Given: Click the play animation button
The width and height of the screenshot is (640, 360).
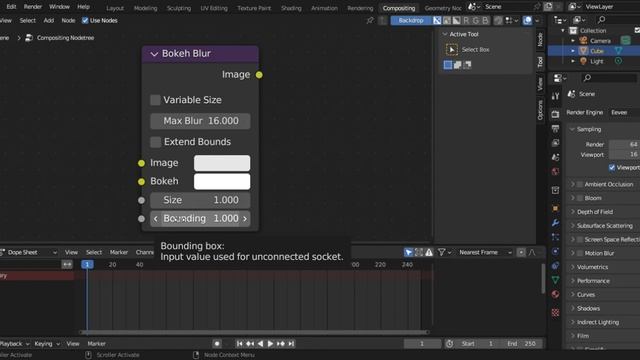Looking at the screenshot, I should pyautogui.click(x=270, y=344).
